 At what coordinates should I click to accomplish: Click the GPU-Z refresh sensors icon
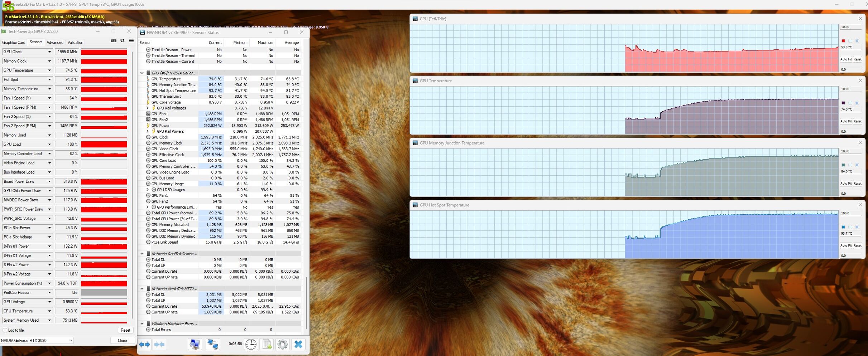123,41
